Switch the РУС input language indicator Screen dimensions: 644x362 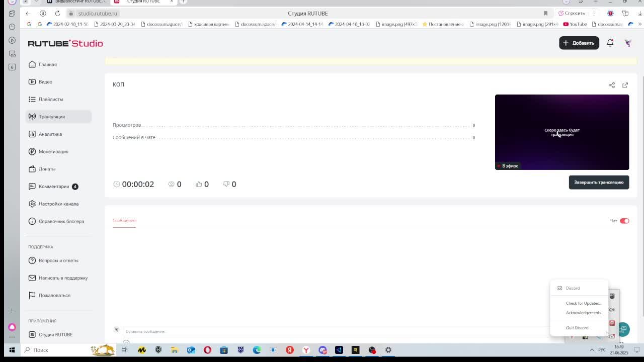point(602,350)
